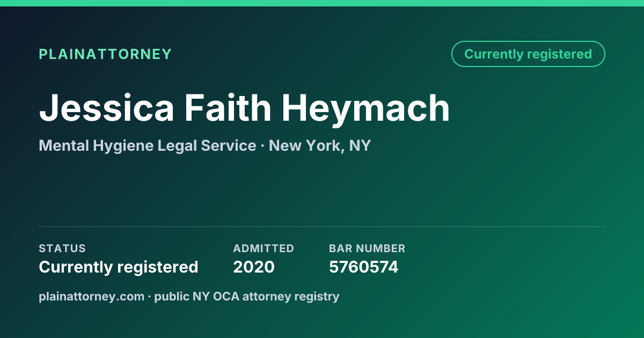Click the Currently registered badge
This screenshot has width=644, height=338.
click(x=528, y=54)
